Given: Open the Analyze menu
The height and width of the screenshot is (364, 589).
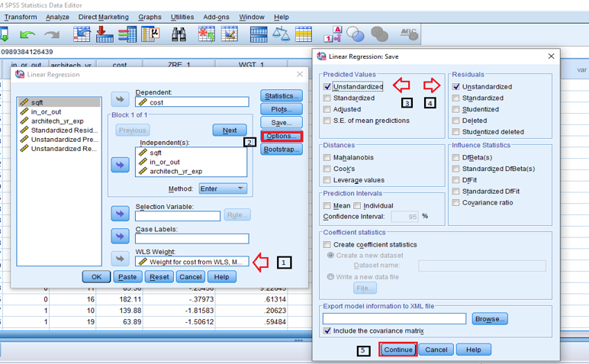Looking at the screenshot, I should point(57,17).
